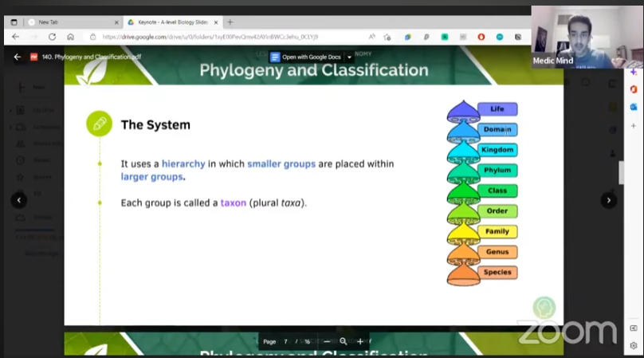This screenshot has width=644, height=358.
Task: Open the Notion-style extension icon
Action: coord(518,37)
